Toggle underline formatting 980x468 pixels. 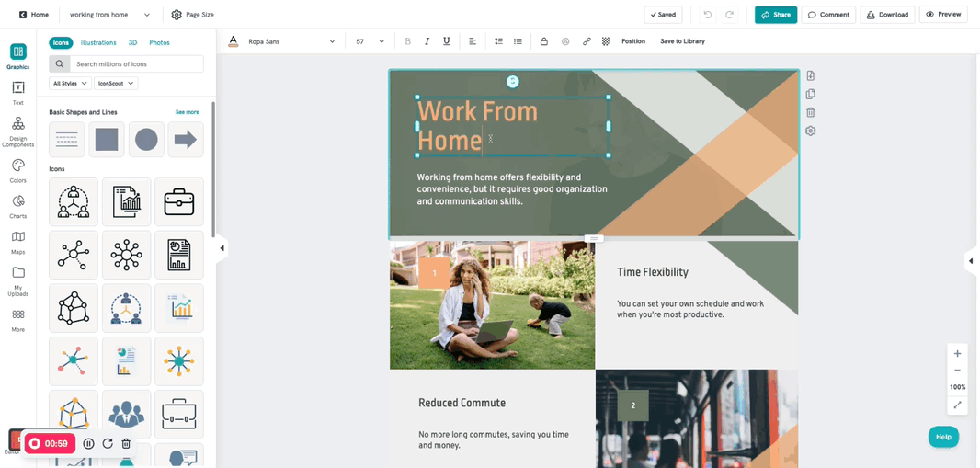click(446, 41)
